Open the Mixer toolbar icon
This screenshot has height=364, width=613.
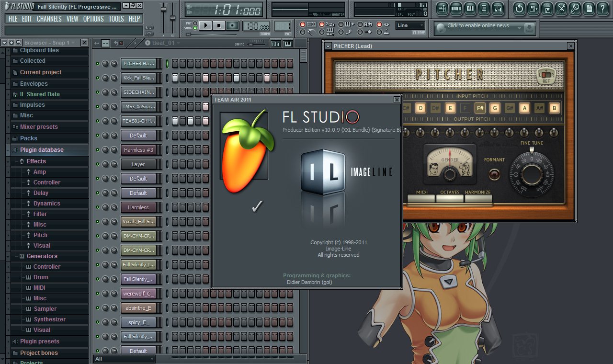pos(498,8)
